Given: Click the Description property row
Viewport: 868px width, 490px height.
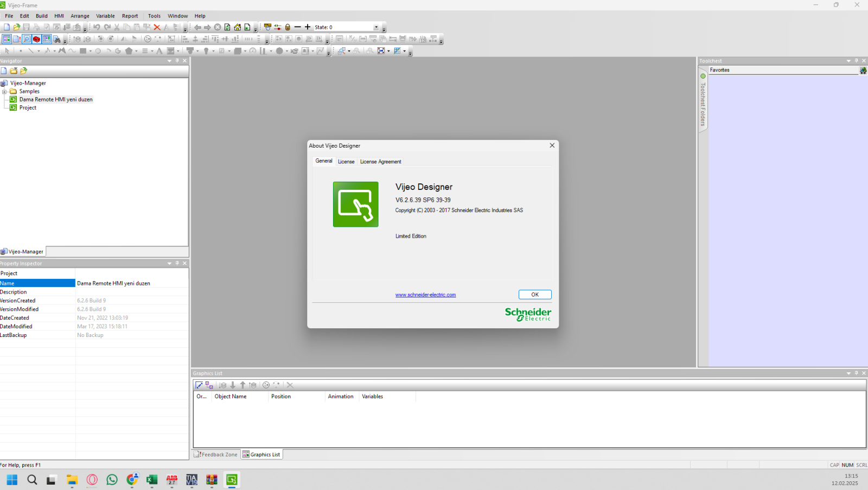Looking at the screenshot, I should 94,292.
